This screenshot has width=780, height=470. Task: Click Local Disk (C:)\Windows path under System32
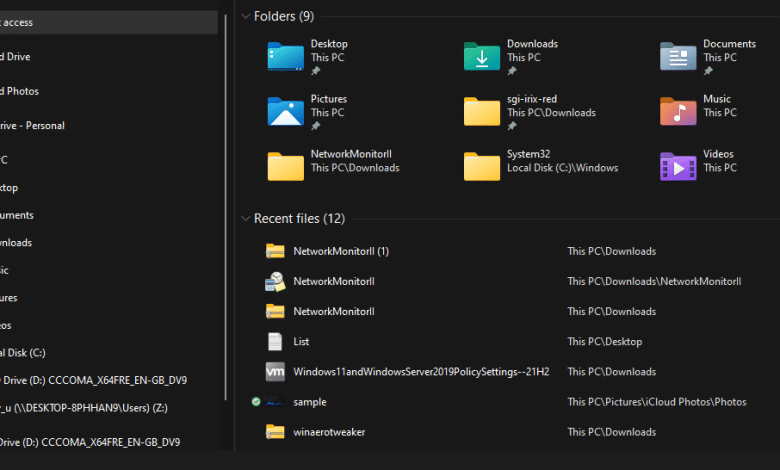[562, 168]
